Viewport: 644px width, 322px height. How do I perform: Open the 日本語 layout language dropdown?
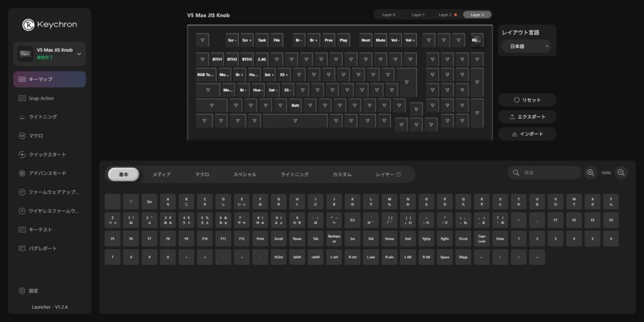526,46
